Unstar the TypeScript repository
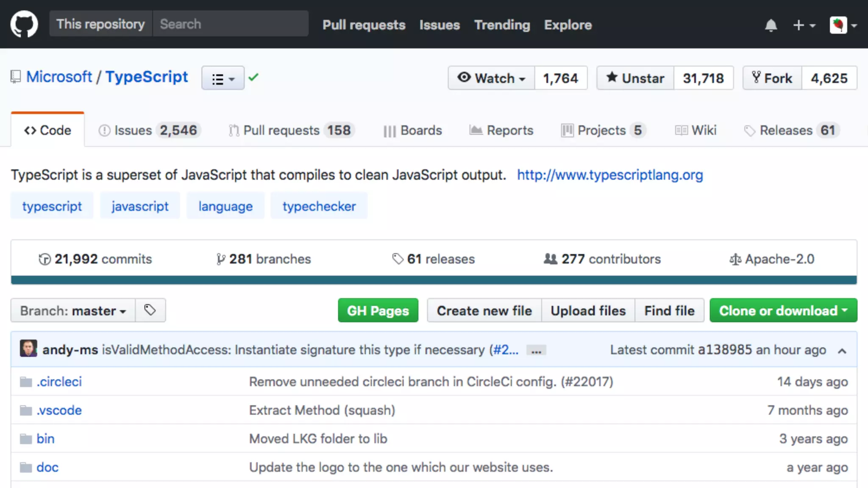Image resolution: width=868 pixels, height=488 pixels. pos(635,78)
